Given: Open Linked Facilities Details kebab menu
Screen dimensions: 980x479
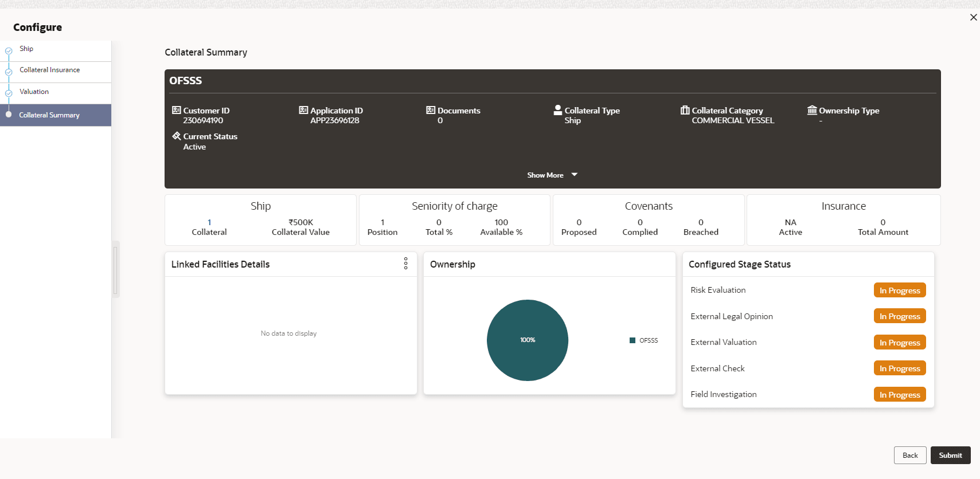Looking at the screenshot, I should coord(405,264).
